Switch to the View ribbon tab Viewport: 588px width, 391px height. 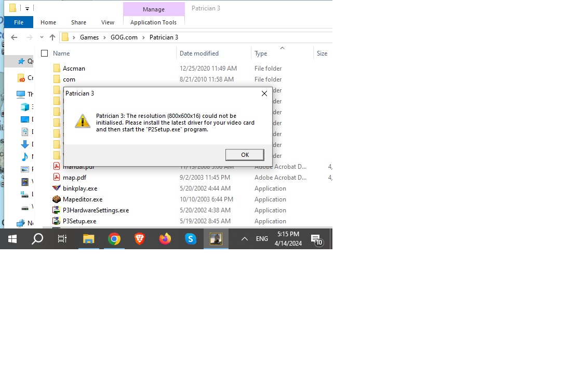point(108,22)
